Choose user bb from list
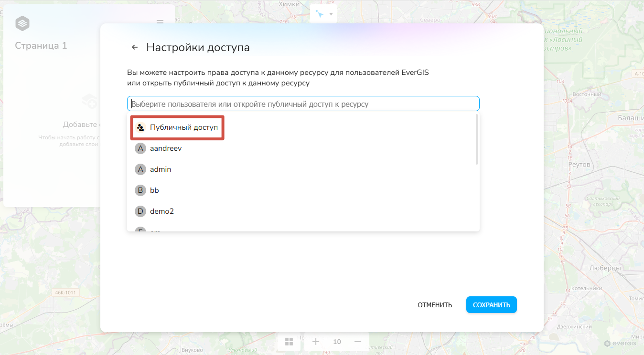The height and width of the screenshot is (355, 644). pyautogui.click(x=303, y=190)
